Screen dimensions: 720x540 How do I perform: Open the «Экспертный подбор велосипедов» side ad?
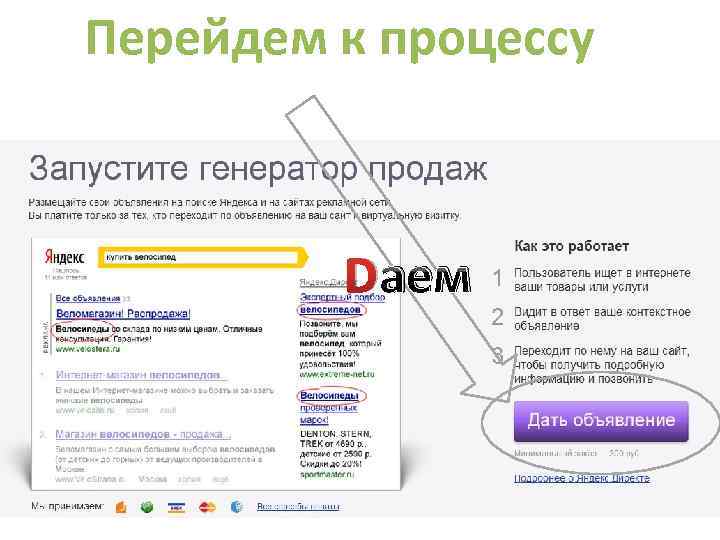pyautogui.click(x=342, y=304)
